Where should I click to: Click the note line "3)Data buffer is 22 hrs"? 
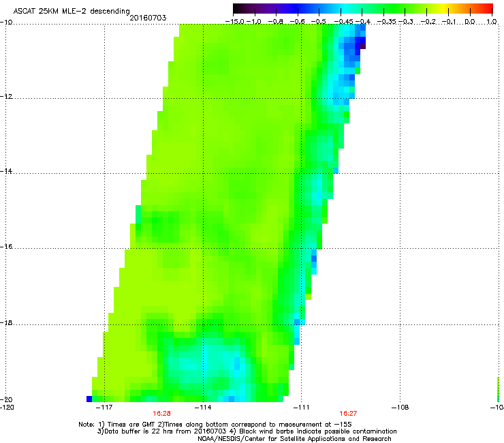click(247, 431)
